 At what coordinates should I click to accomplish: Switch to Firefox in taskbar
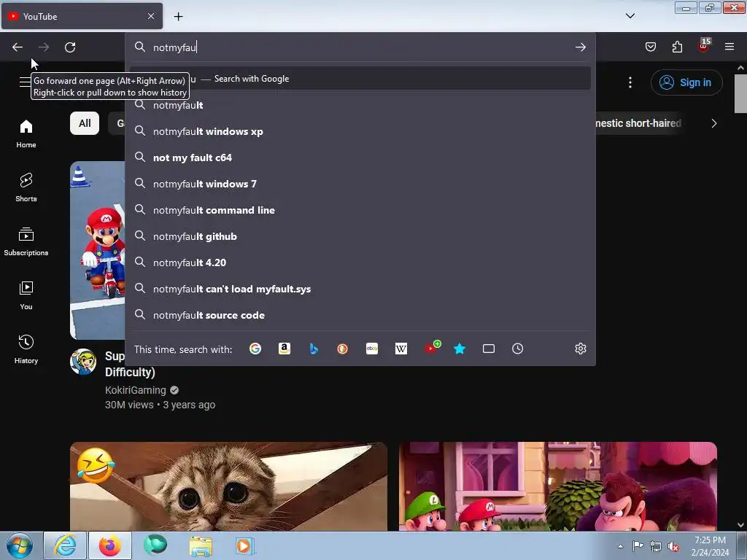pos(110,545)
